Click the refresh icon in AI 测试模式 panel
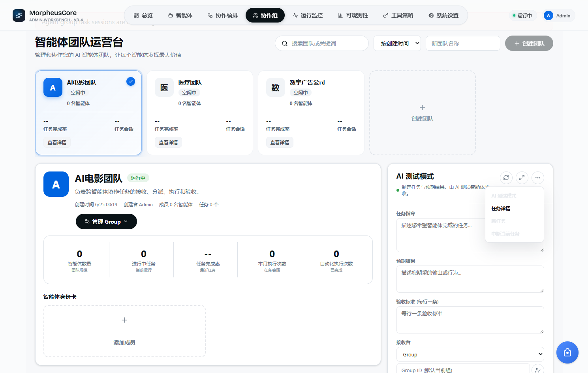The height and width of the screenshot is (373, 588). click(x=506, y=178)
